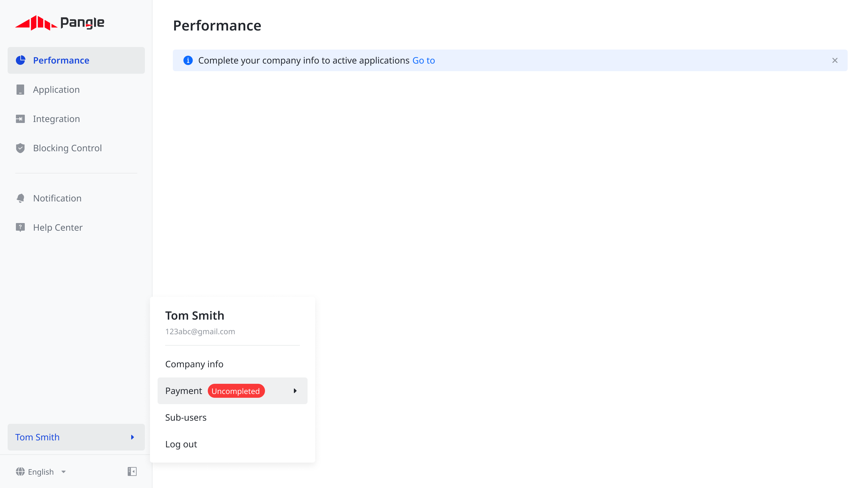Click the Performance pie chart icon
868x488 pixels.
[x=21, y=60]
